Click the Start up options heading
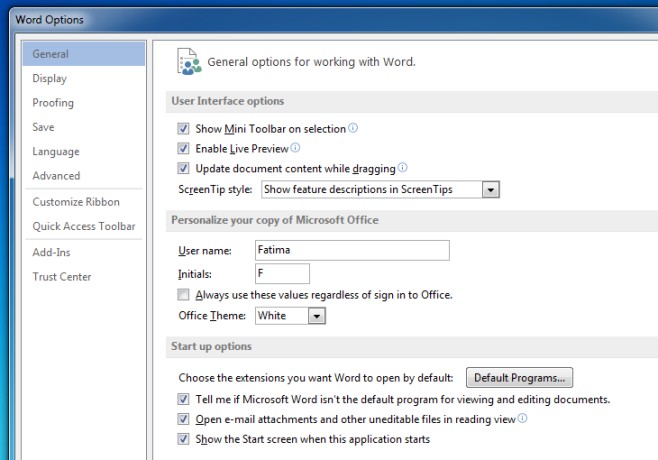Image resolution: width=658 pixels, height=460 pixels. click(x=212, y=346)
